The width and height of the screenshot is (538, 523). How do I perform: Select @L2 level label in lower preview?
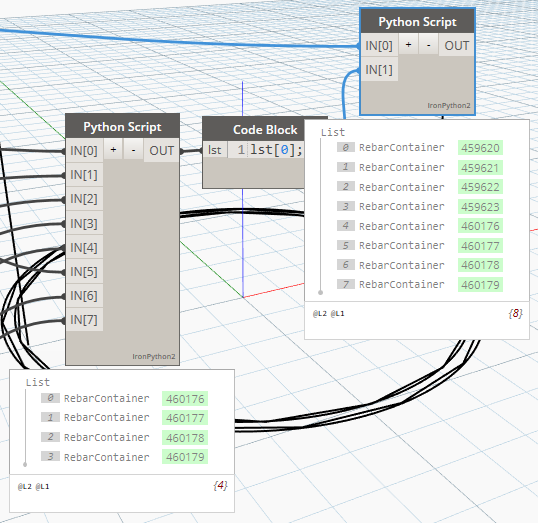coord(25,486)
